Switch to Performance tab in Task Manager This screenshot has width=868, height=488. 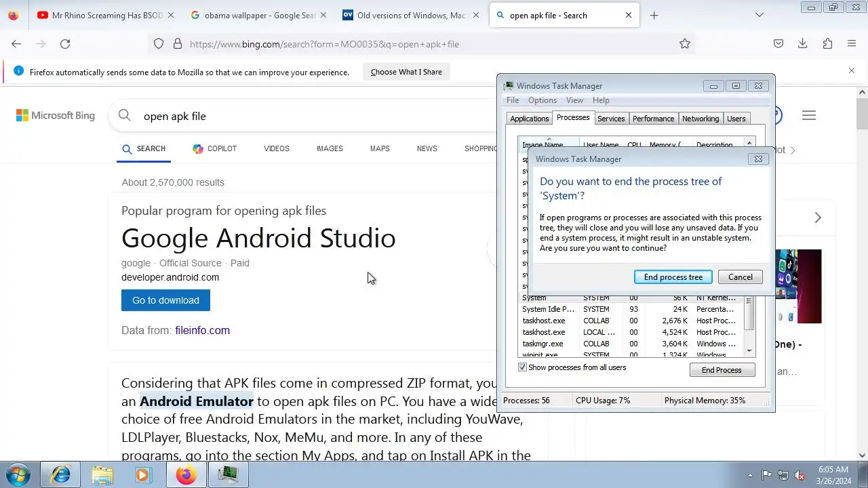click(653, 119)
